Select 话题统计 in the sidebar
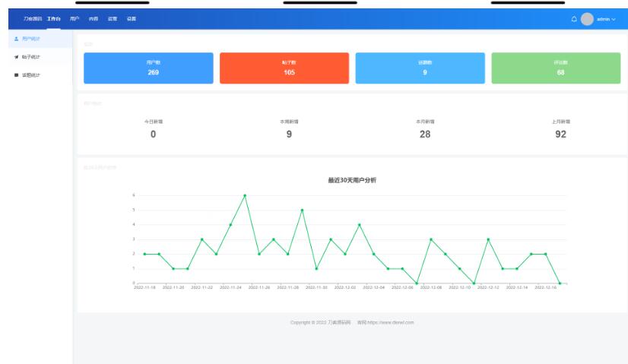Viewport: 628px width, 364px height. (31, 75)
